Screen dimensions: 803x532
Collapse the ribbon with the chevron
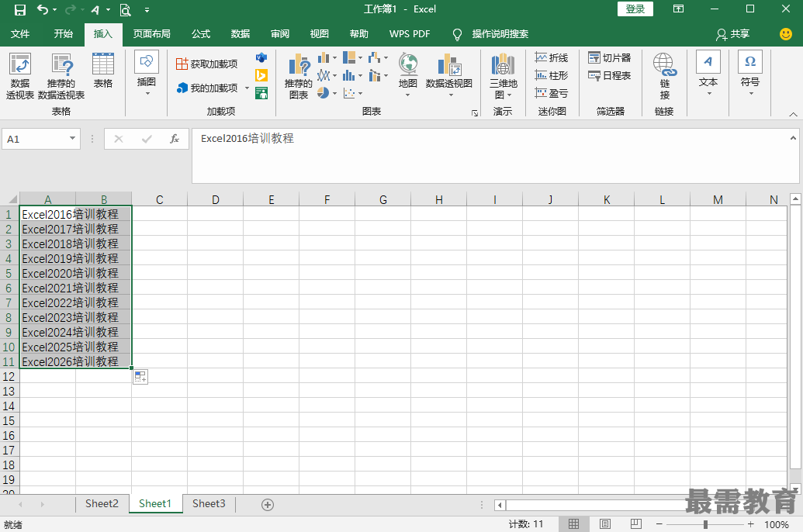793,114
